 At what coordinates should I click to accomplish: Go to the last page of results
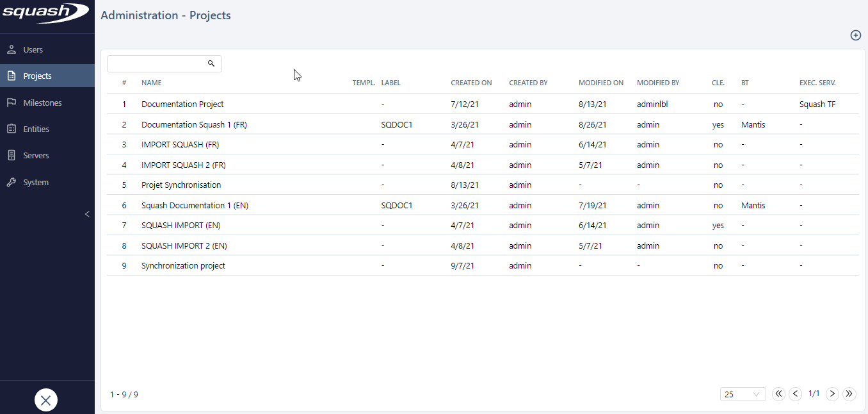tap(849, 394)
